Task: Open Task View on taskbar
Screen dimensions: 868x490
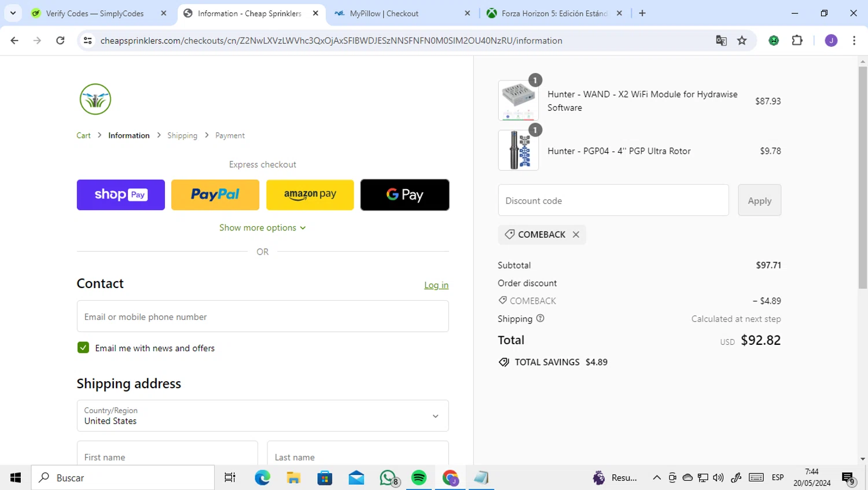Action: (x=230, y=478)
